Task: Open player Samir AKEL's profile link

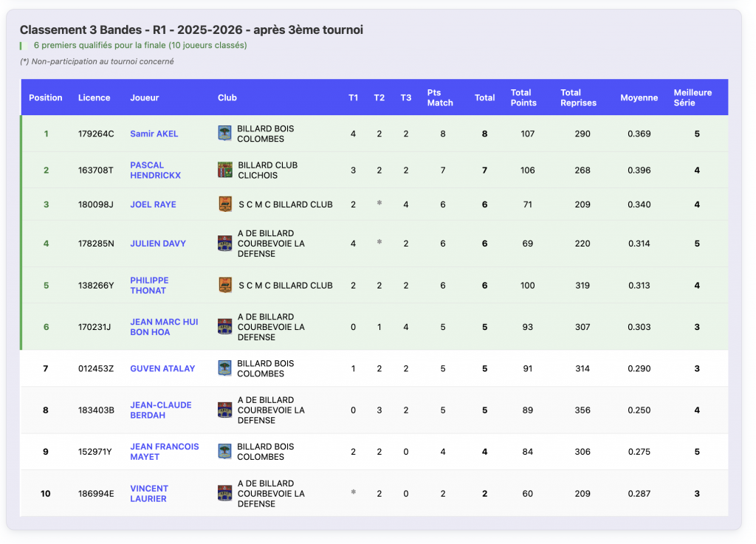Action: pos(154,134)
